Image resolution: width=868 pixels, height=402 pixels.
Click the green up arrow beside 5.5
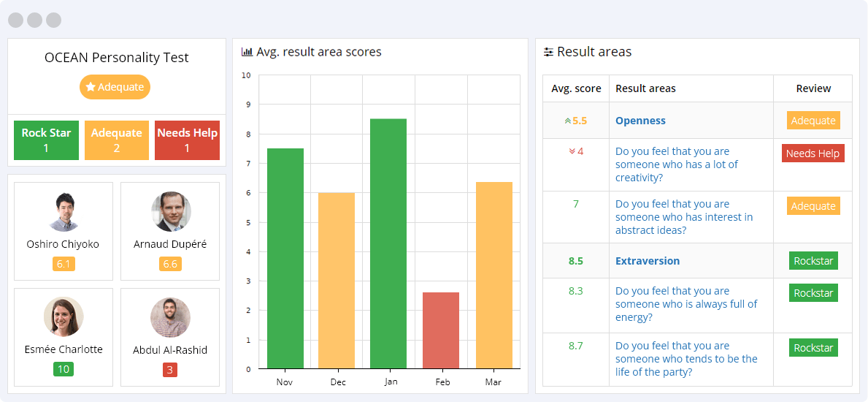pos(567,121)
